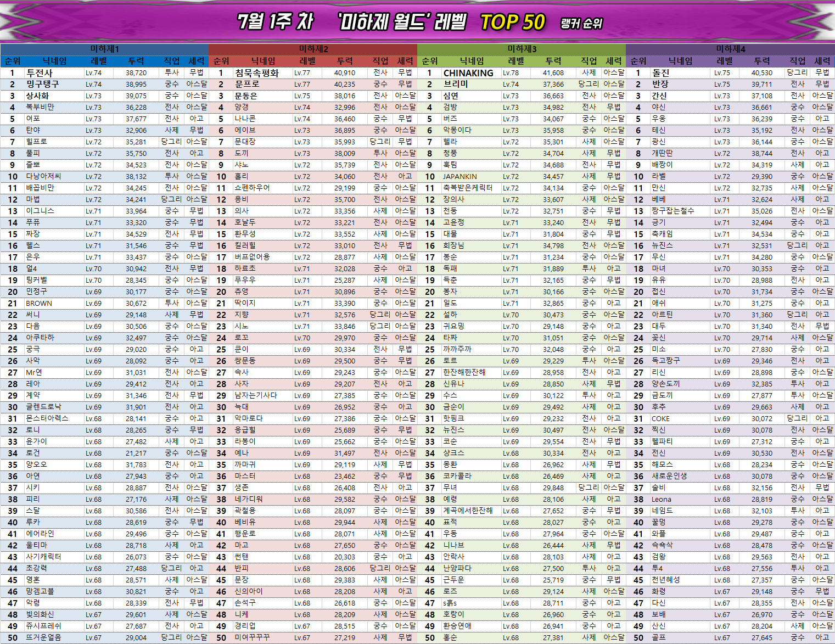
Task: Click the 투력 column header under 미하제2
Action: click(x=345, y=61)
